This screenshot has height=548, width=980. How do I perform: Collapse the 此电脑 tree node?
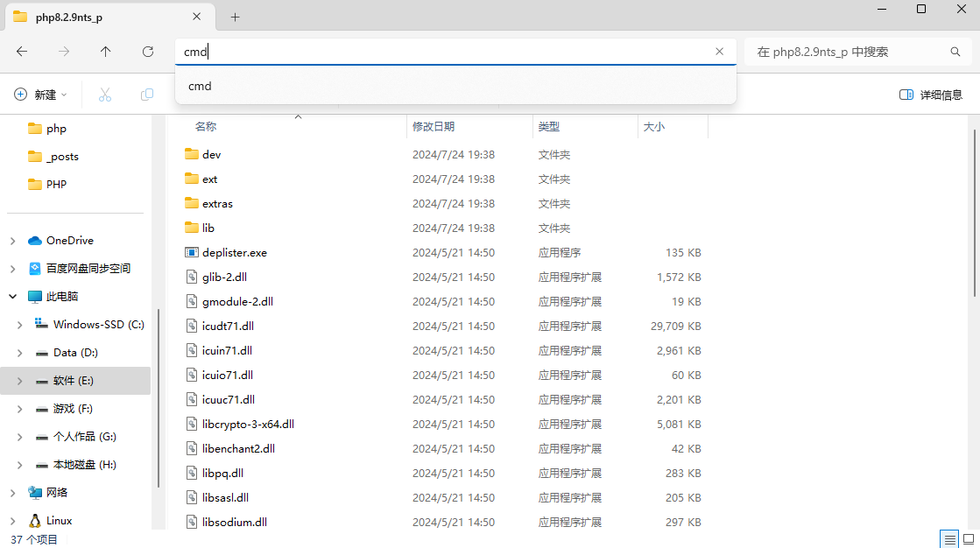(13, 297)
